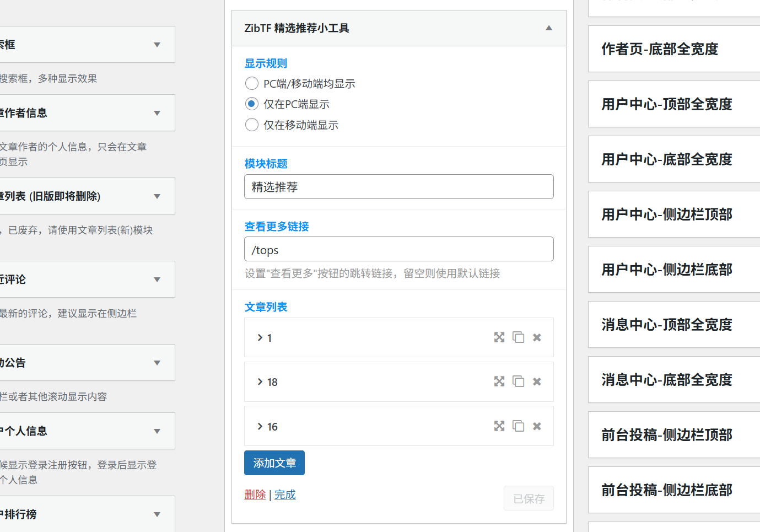
Task: Select "PC端/移动端均显示" display rule
Action: (x=252, y=83)
